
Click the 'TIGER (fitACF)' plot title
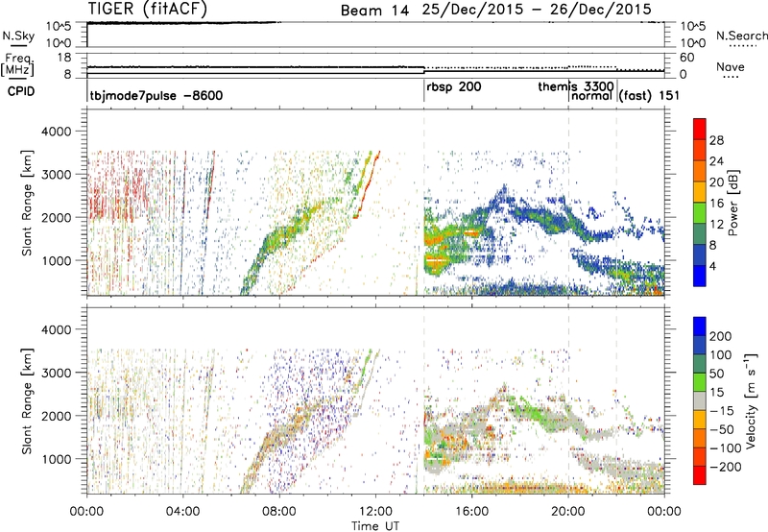[148, 9]
